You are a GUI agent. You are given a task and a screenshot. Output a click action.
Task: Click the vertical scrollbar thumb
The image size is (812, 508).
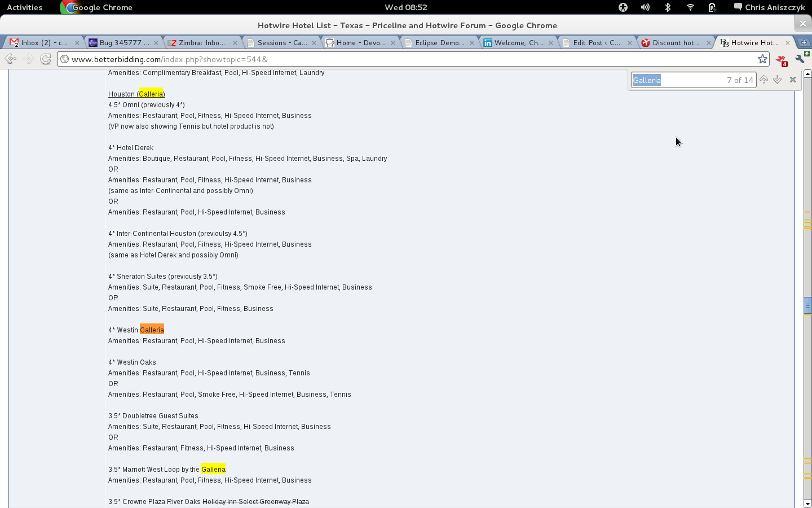pyautogui.click(x=807, y=305)
